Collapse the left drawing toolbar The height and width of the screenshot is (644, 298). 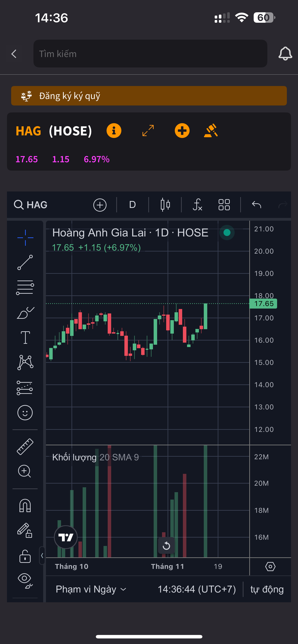pyautogui.click(x=42, y=555)
